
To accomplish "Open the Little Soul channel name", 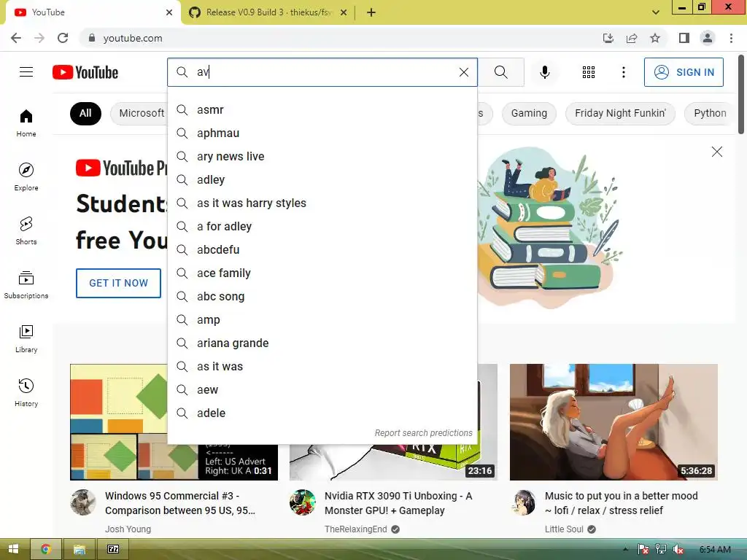I will click(564, 529).
